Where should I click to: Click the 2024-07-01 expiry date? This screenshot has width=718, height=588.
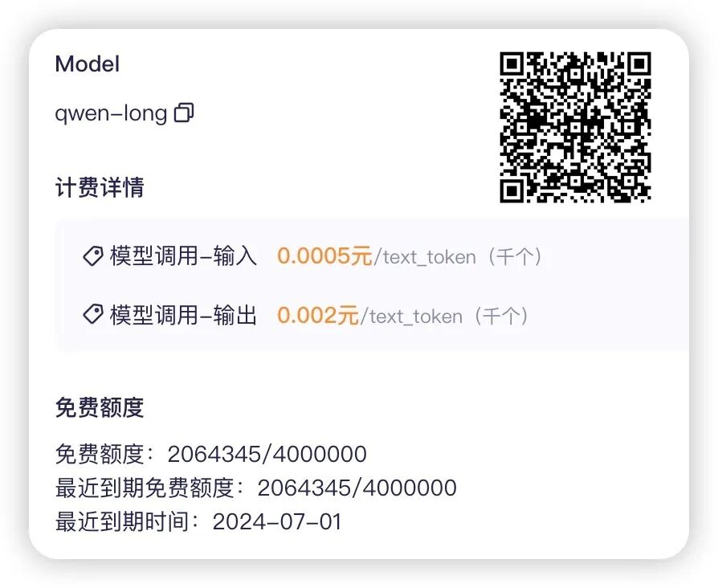277,521
